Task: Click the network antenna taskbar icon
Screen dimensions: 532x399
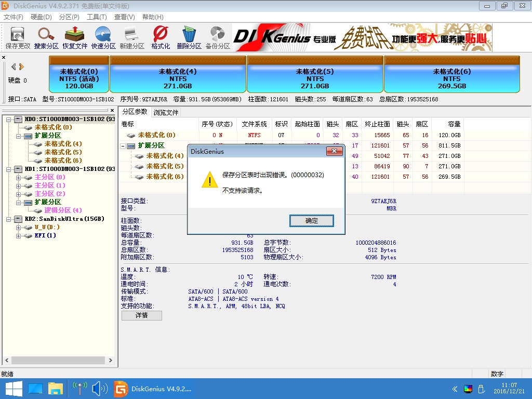Action: click(80, 389)
